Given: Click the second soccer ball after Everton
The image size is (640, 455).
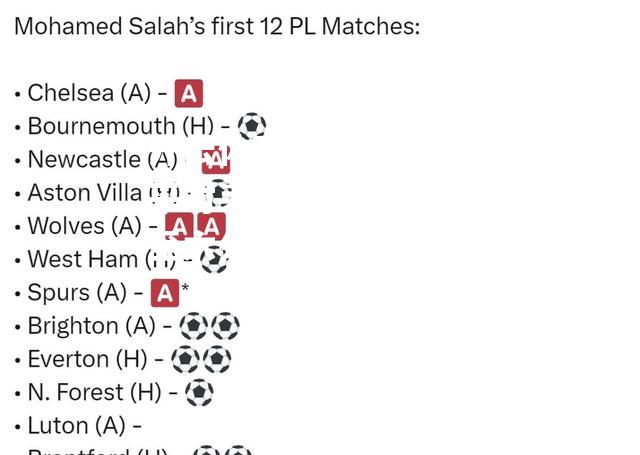Looking at the screenshot, I should point(217,360).
